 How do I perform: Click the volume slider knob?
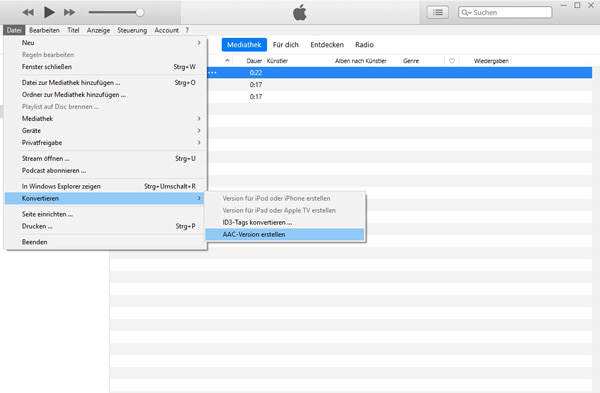(140, 12)
